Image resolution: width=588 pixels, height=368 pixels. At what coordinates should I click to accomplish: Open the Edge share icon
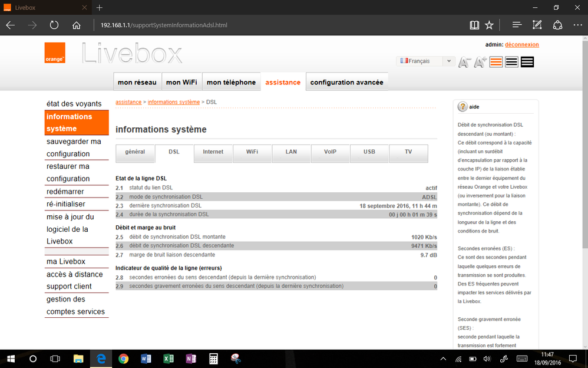tap(557, 25)
